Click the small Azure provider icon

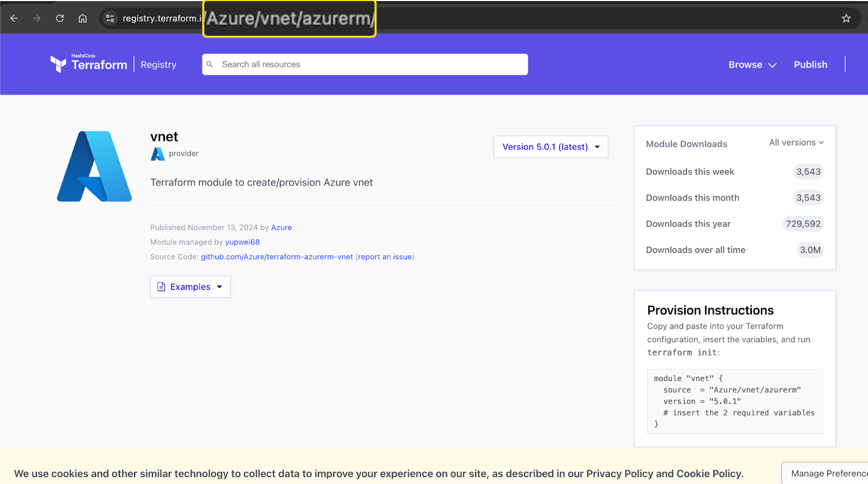[157, 154]
